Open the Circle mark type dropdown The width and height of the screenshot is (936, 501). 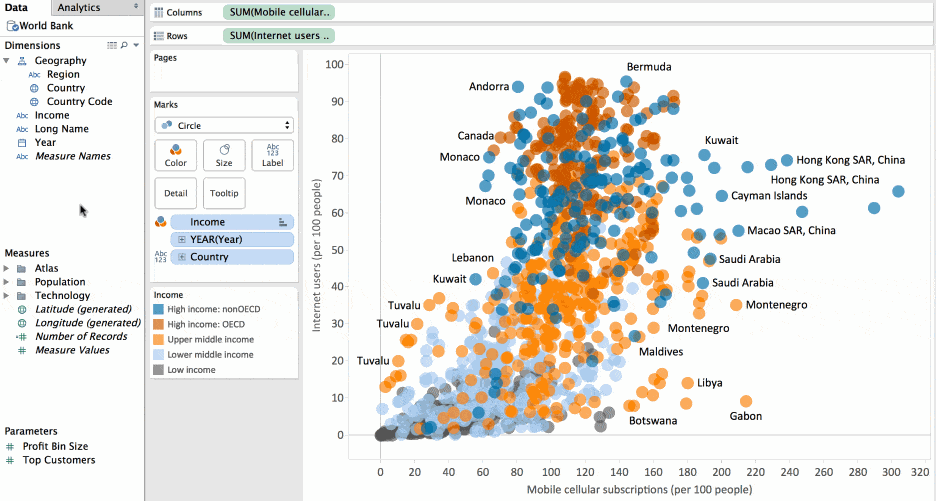[224, 126]
